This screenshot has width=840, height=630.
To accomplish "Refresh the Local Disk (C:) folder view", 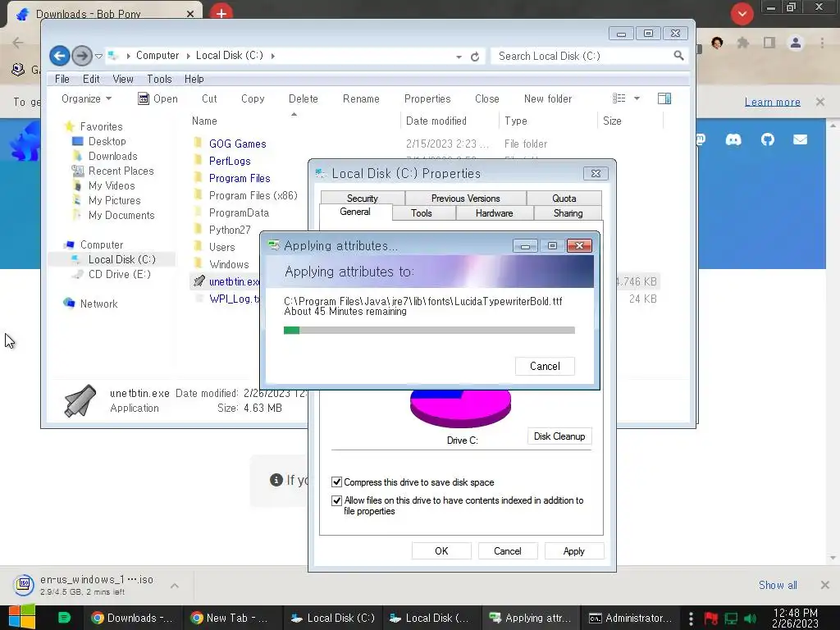I will [475, 57].
